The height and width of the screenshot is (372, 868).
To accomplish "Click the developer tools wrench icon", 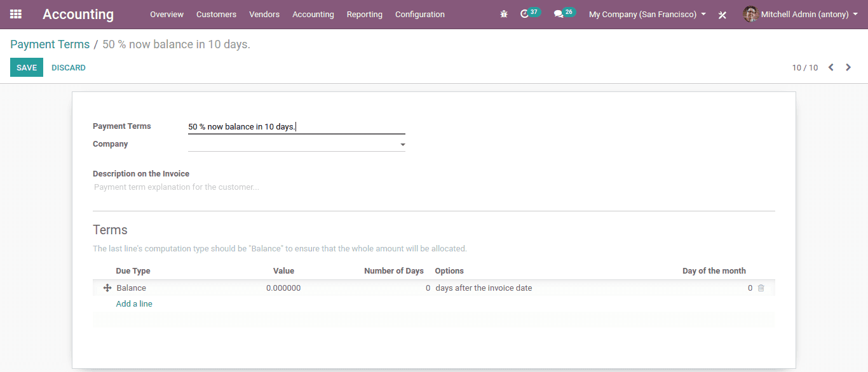I will click(722, 15).
